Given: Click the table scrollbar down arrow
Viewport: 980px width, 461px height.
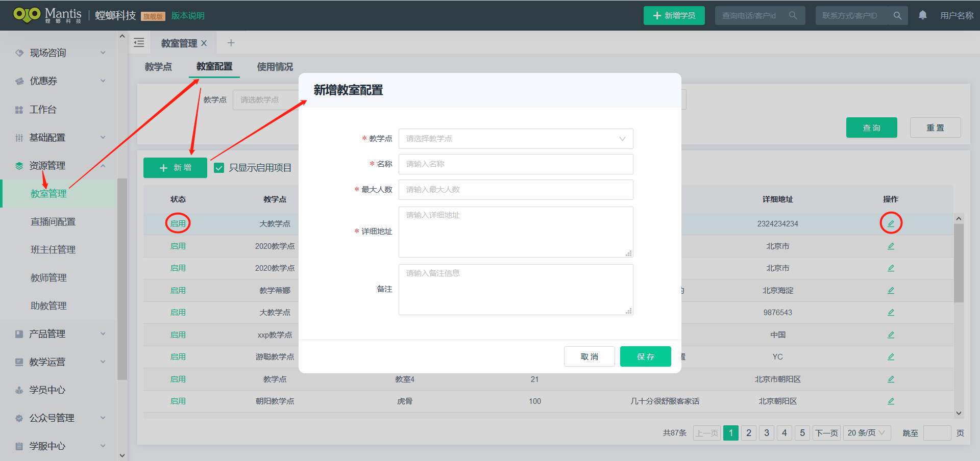Looking at the screenshot, I should (x=959, y=413).
